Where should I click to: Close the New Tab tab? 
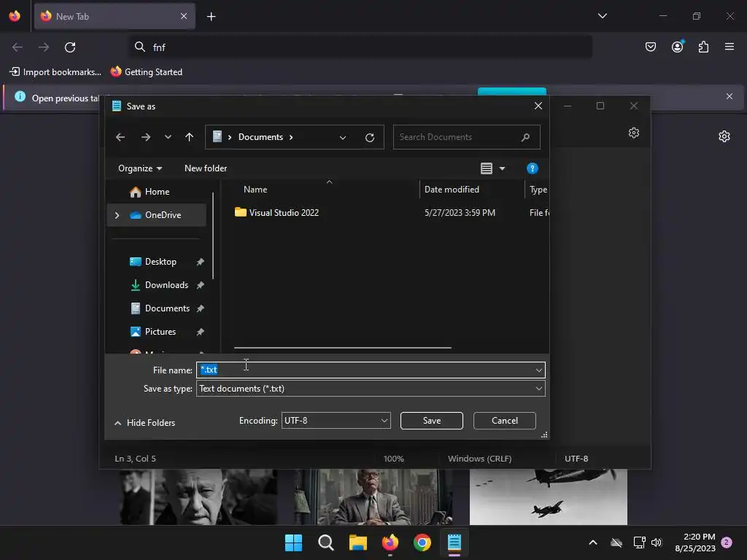click(x=184, y=16)
